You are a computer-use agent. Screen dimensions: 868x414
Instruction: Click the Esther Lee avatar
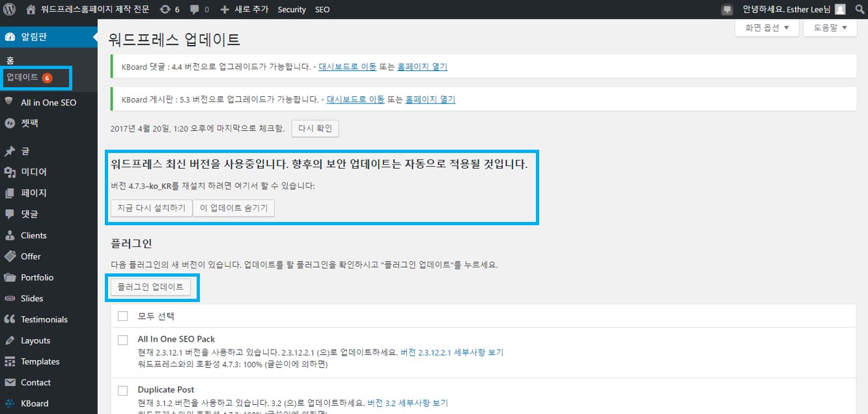pos(841,10)
